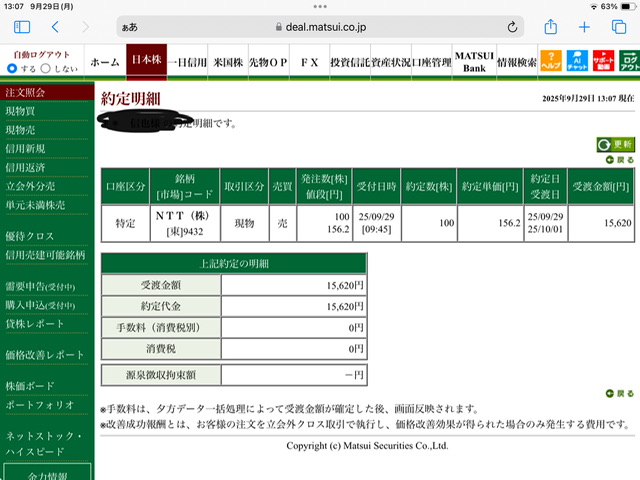Select 信用返済 in the sidebar
The image size is (640, 480).
(25, 167)
